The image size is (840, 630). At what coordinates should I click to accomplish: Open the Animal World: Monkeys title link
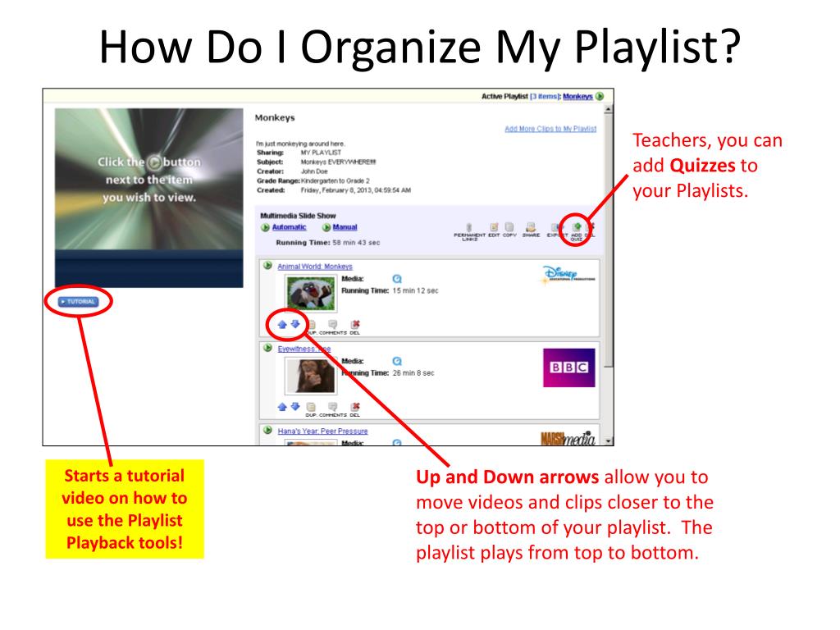click(315, 267)
